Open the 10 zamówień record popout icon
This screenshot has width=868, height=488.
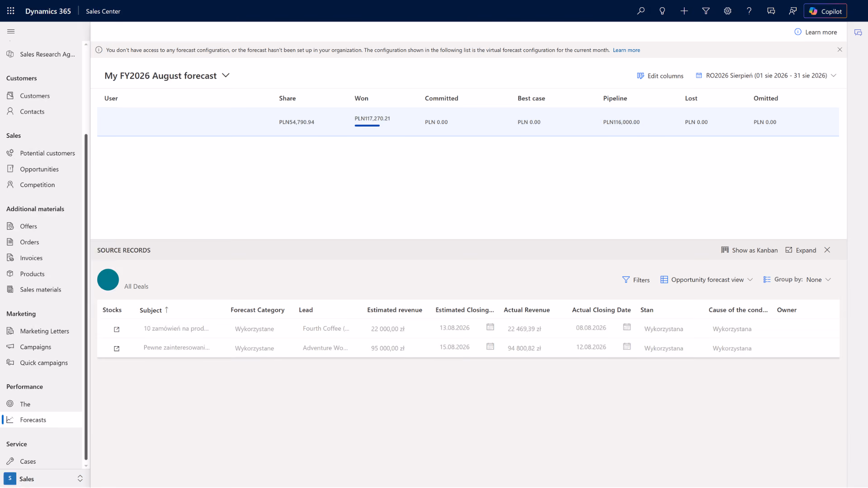(x=117, y=329)
